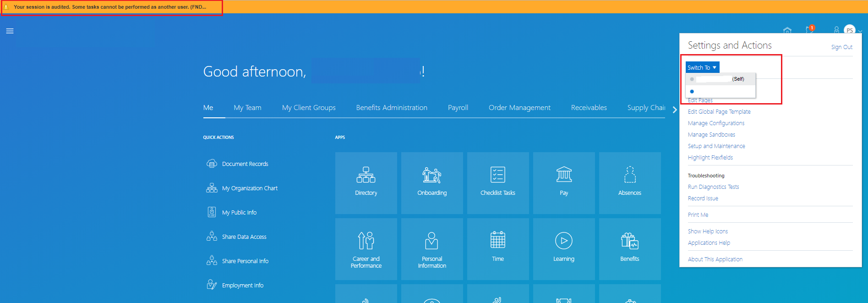Open the Checklist Tasks app
This screenshot has height=303, width=868.
(x=497, y=182)
